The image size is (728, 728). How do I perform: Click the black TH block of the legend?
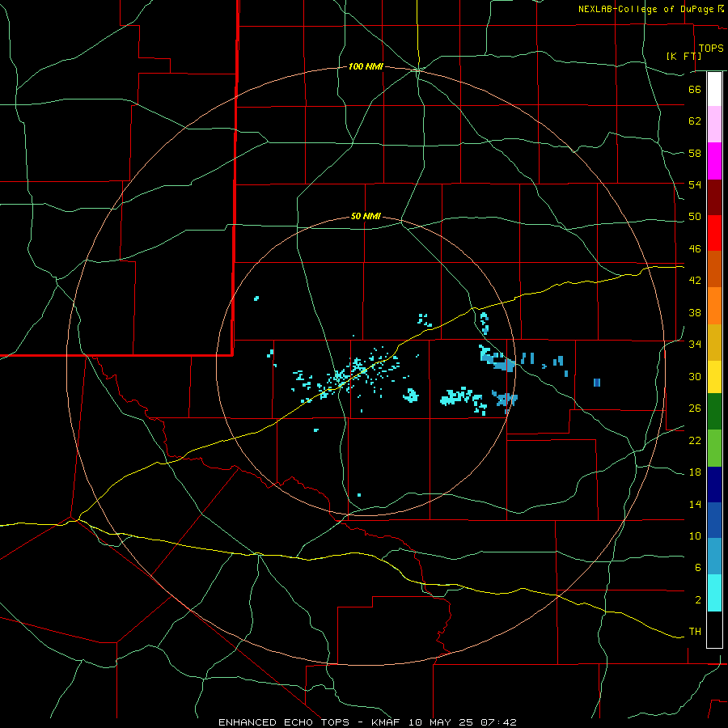tap(714, 629)
